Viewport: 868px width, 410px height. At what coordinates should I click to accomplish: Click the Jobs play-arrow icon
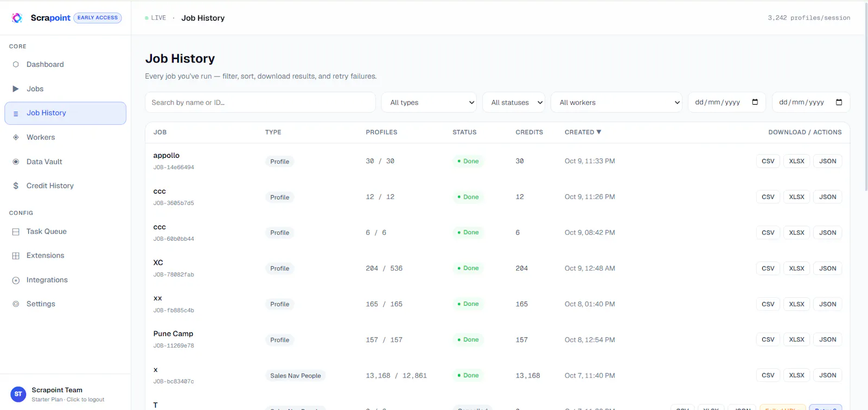tap(16, 89)
